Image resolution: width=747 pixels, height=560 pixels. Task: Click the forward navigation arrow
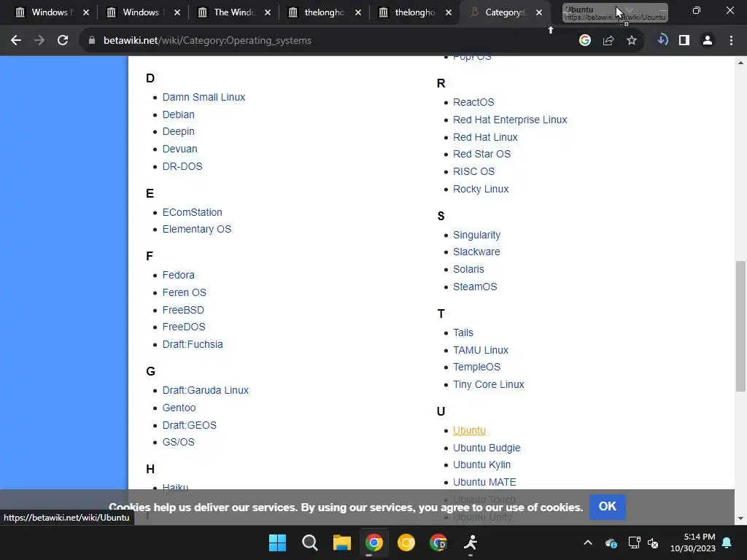(39, 41)
